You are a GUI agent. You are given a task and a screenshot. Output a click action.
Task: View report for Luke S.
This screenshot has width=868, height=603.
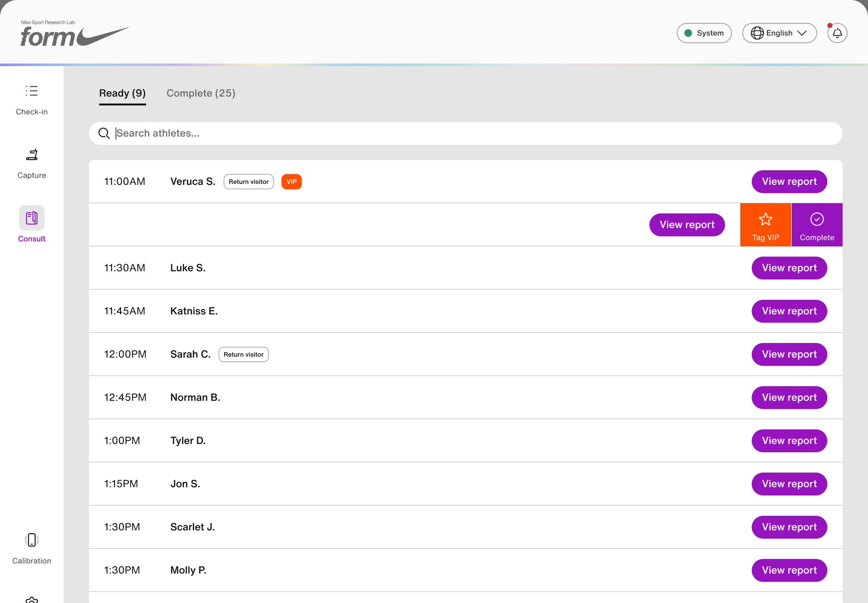click(x=789, y=268)
